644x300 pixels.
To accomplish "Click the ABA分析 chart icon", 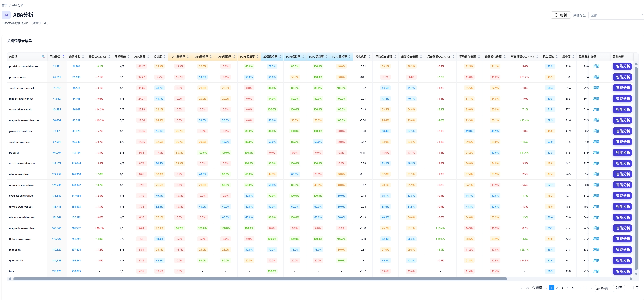I will 6,15.
